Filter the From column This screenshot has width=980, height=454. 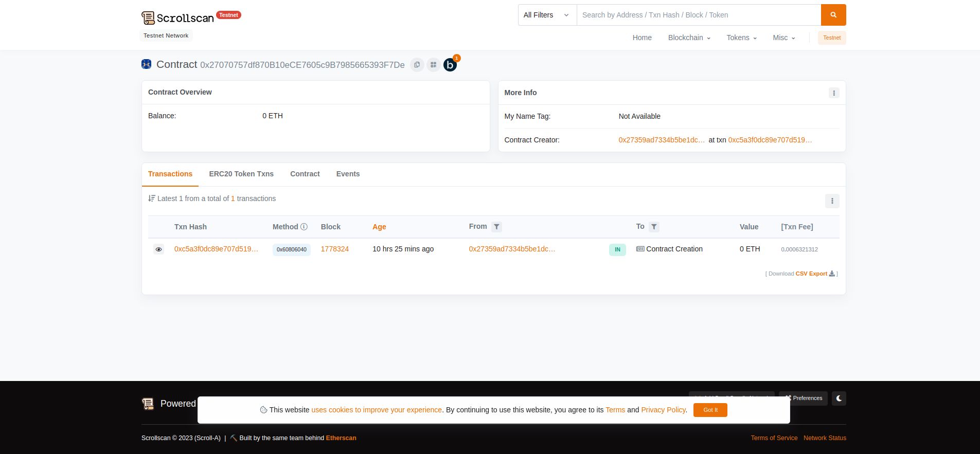pyautogui.click(x=496, y=227)
